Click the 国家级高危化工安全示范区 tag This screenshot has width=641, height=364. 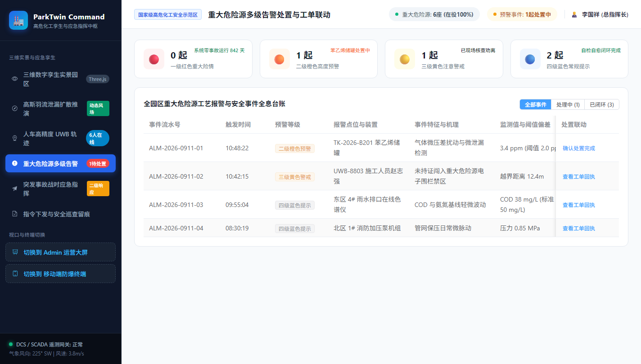168,14
